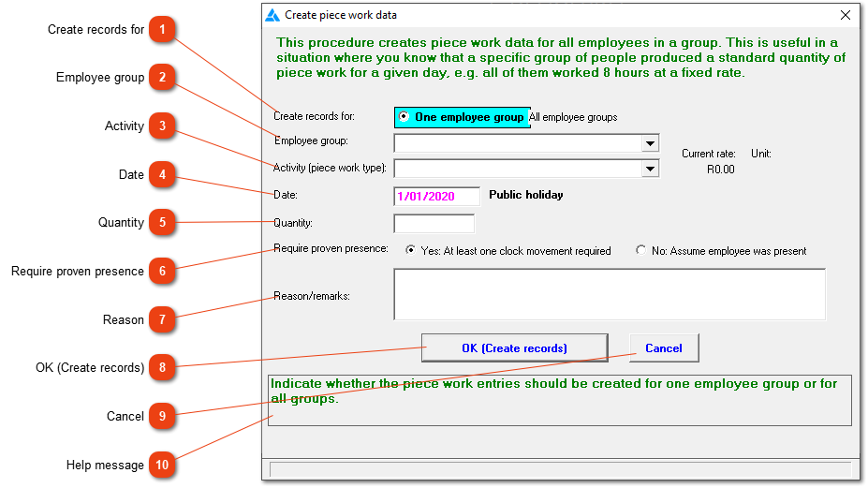
Task: Click the Unit: label
Action: 760,154
